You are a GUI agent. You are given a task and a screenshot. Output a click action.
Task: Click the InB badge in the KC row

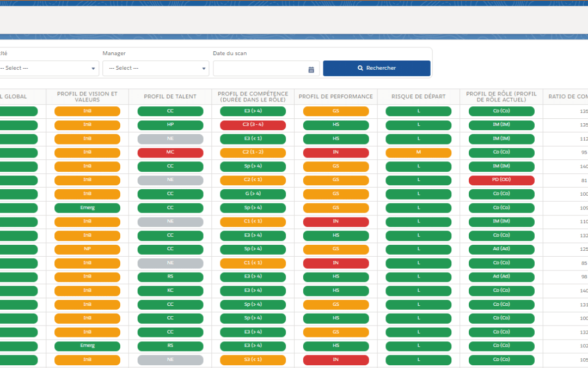[87, 291]
